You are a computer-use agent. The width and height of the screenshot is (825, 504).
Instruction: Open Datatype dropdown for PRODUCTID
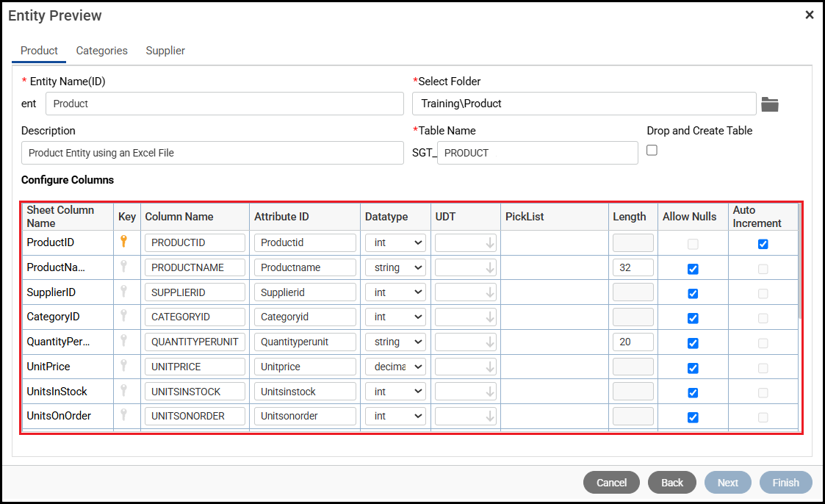(x=396, y=243)
